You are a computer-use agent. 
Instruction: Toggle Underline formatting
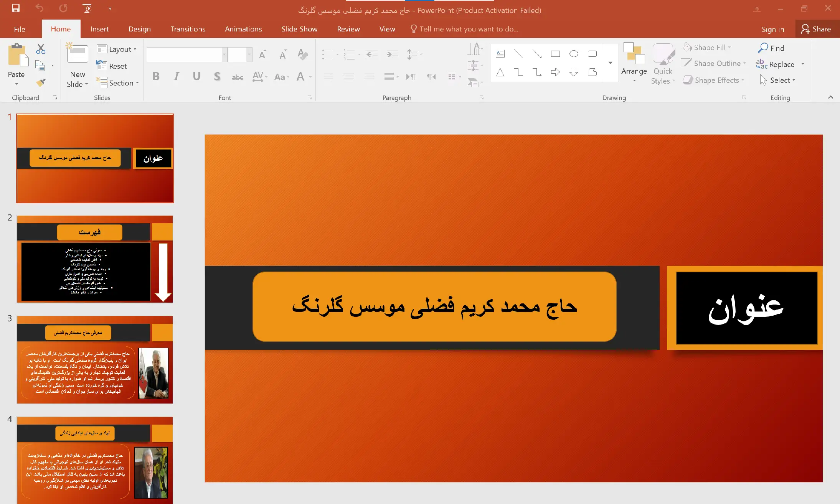[x=196, y=76]
